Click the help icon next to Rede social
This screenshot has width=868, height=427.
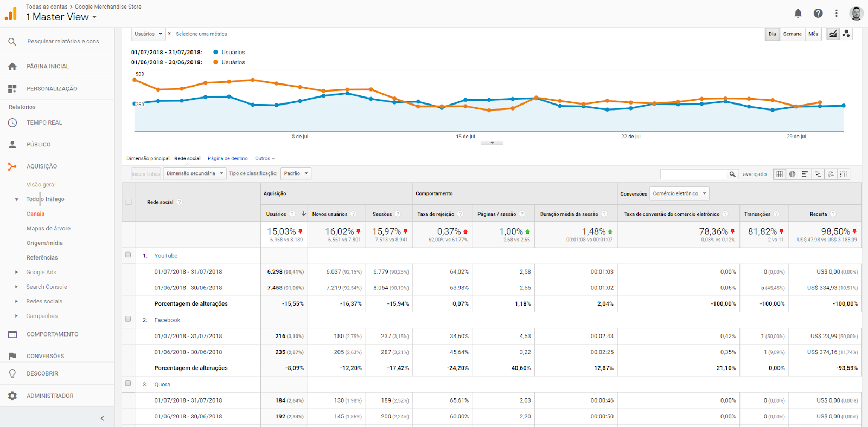pos(180,202)
